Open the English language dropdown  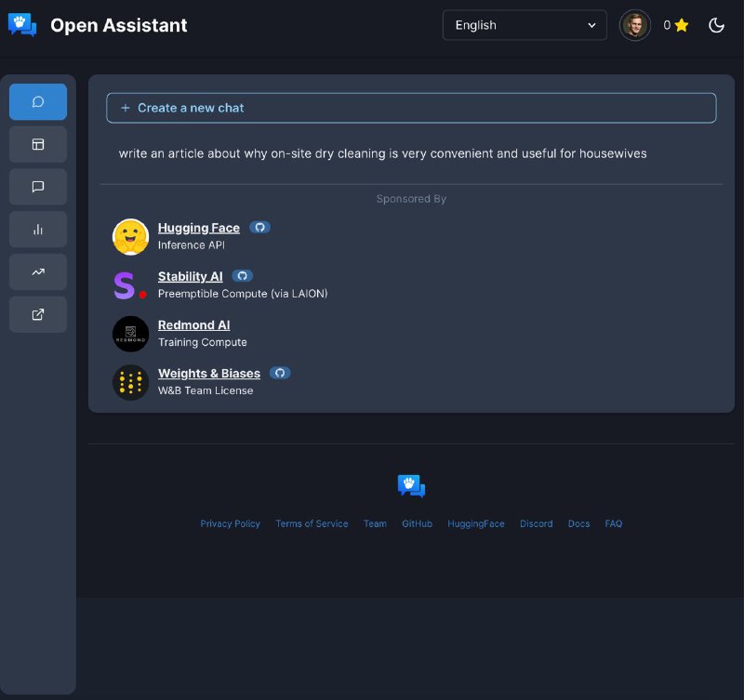(525, 25)
